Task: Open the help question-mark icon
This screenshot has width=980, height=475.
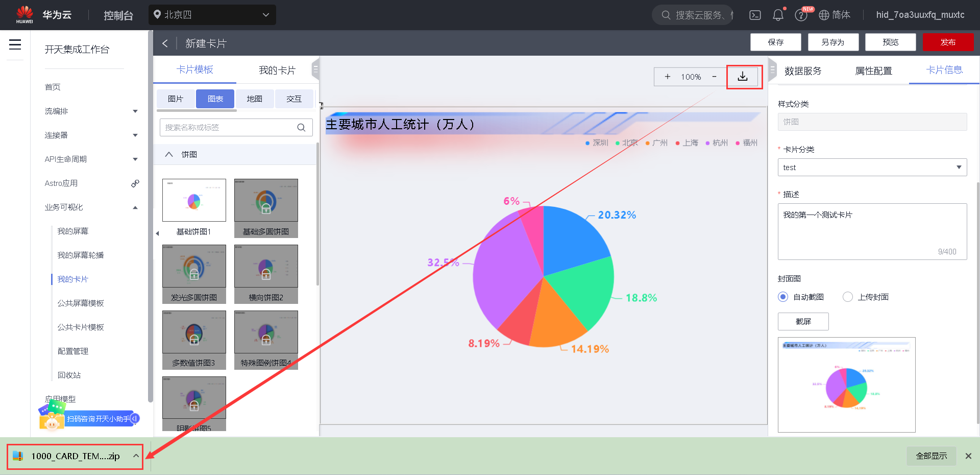Action: pyautogui.click(x=801, y=15)
